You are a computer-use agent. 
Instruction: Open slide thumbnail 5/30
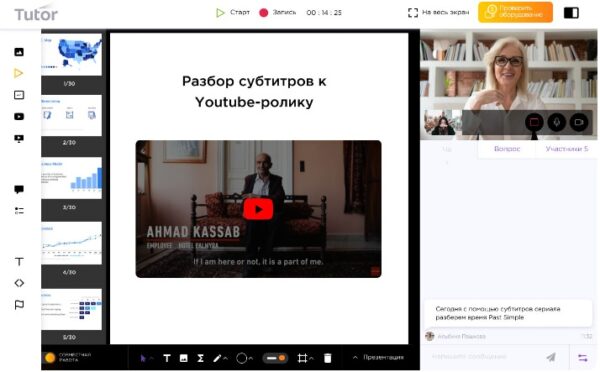(x=72, y=309)
